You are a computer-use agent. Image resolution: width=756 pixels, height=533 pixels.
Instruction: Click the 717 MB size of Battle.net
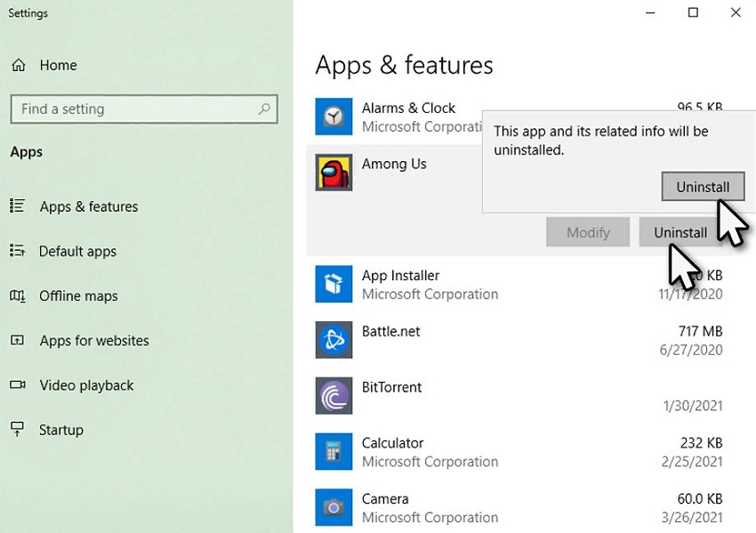pos(700,331)
